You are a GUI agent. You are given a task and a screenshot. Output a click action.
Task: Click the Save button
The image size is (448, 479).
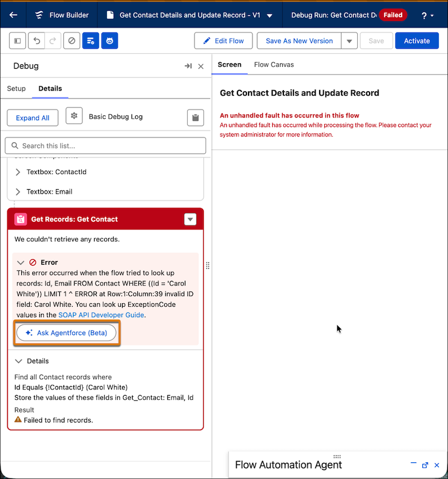(x=376, y=41)
